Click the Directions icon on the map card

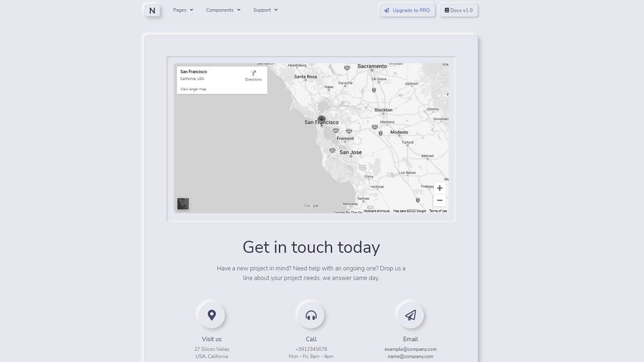[253, 74]
